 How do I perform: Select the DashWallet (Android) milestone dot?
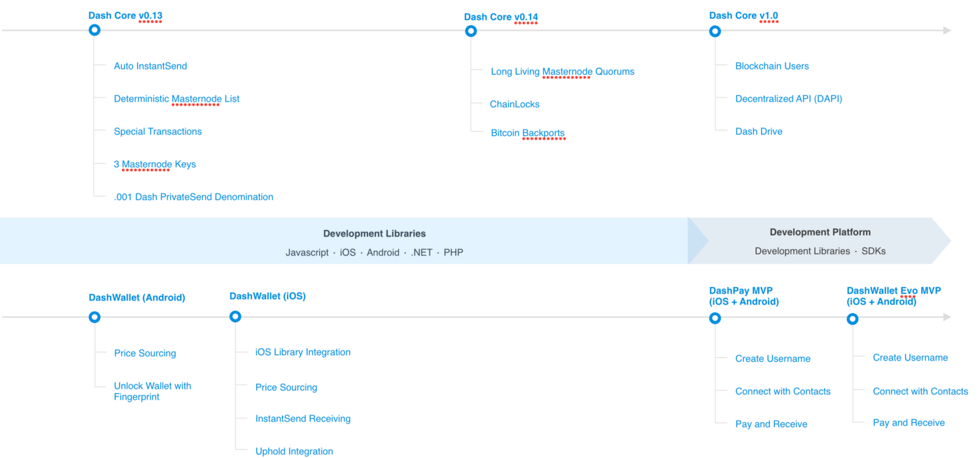tap(94, 317)
